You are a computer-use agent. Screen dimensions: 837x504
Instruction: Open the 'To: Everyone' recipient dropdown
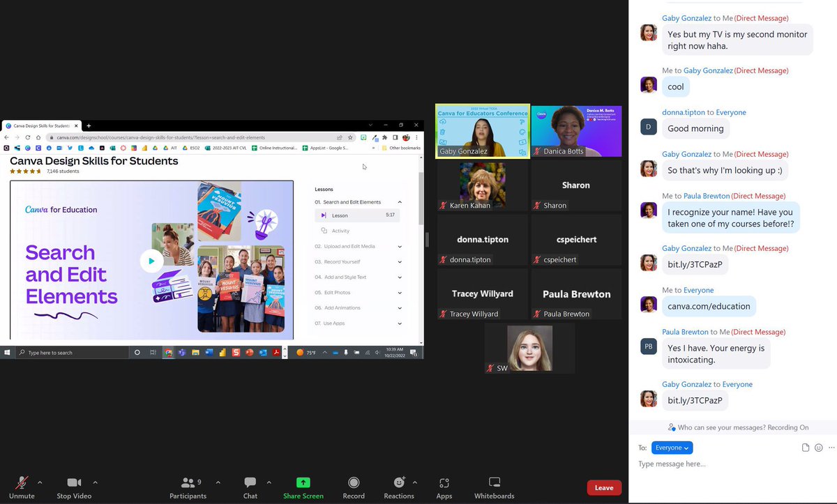pyautogui.click(x=672, y=448)
